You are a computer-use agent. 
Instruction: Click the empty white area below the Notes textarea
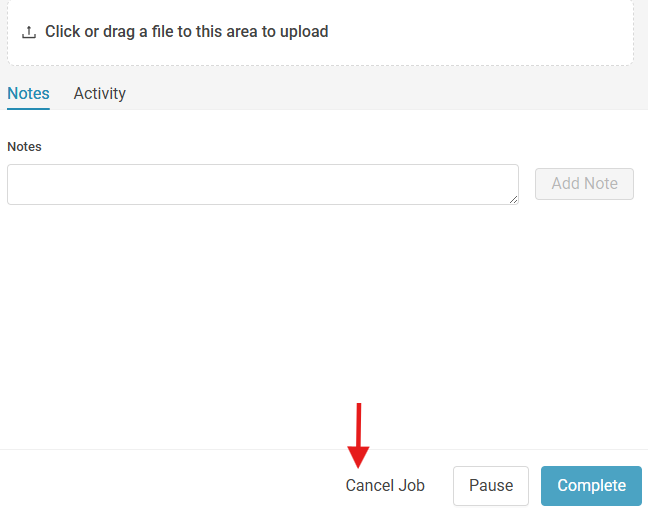point(322,322)
